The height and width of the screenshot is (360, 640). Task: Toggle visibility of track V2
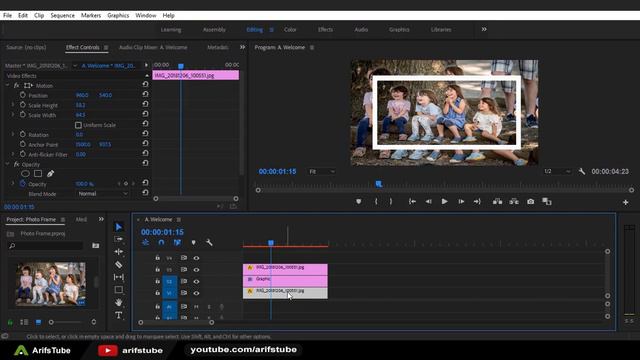click(x=196, y=282)
